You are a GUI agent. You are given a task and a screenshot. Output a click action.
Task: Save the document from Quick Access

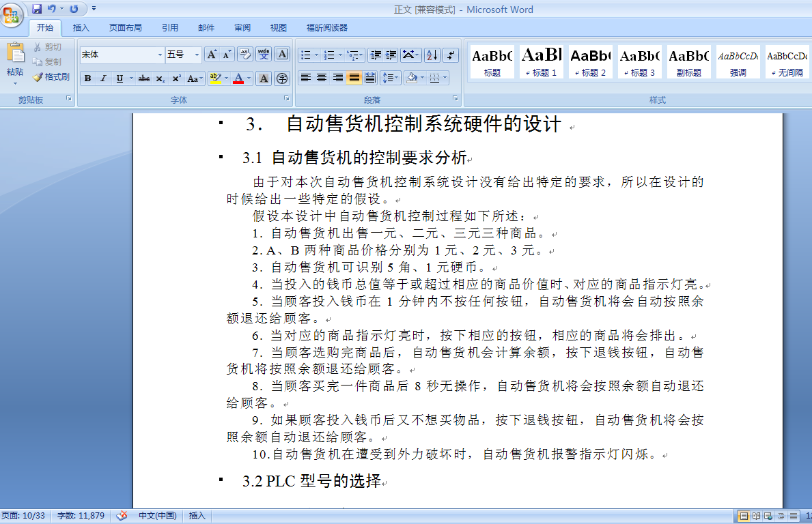pyautogui.click(x=37, y=8)
